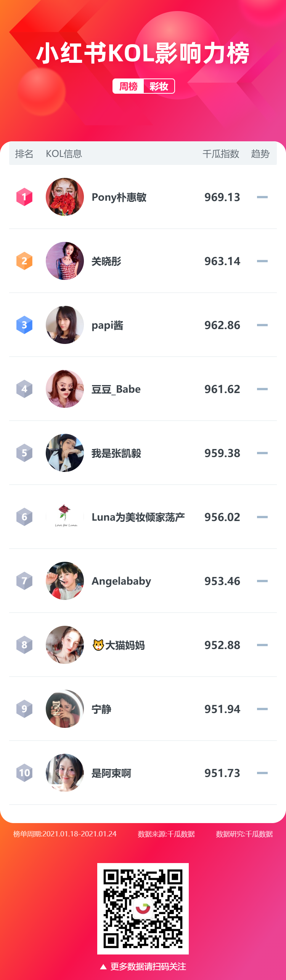Screen dimensions: 286x980
Task: Click the triangle icon before 更多数据请扫码关注
Action: (103, 967)
